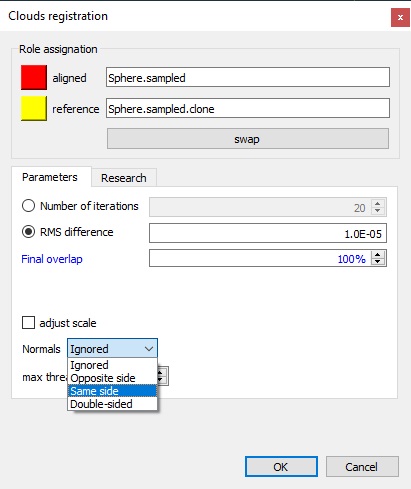Confirm registration with OK

pos(281,466)
